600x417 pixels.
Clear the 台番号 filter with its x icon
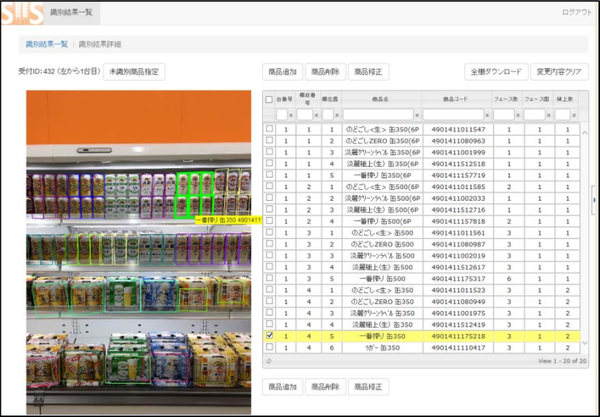click(291, 115)
